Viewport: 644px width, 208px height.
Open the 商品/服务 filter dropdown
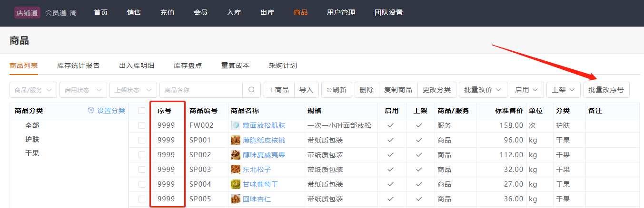coord(33,90)
